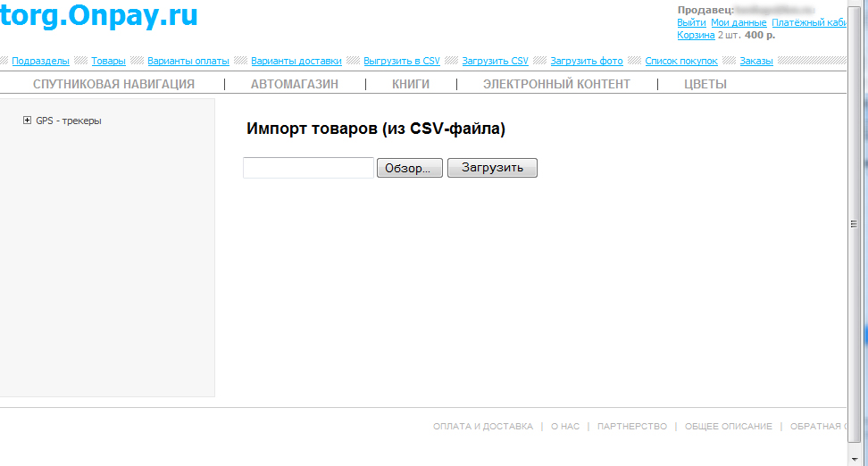Viewport: 868px width, 466px height.
Task: Open Варианты оплаты settings
Action: tap(188, 61)
